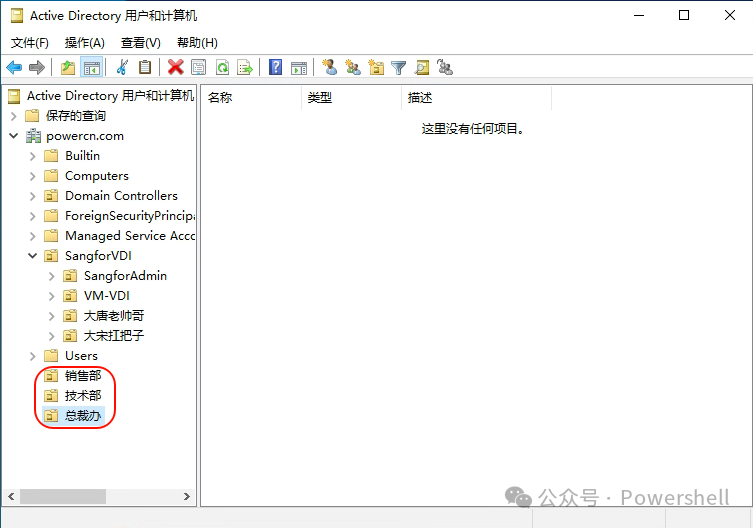Expand the VM-VDI node
Viewport: 753px width, 528px height.
(52, 296)
